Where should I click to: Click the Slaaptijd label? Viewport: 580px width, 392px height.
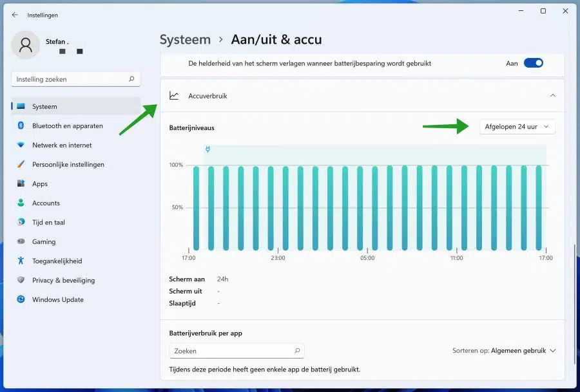(182, 303)
